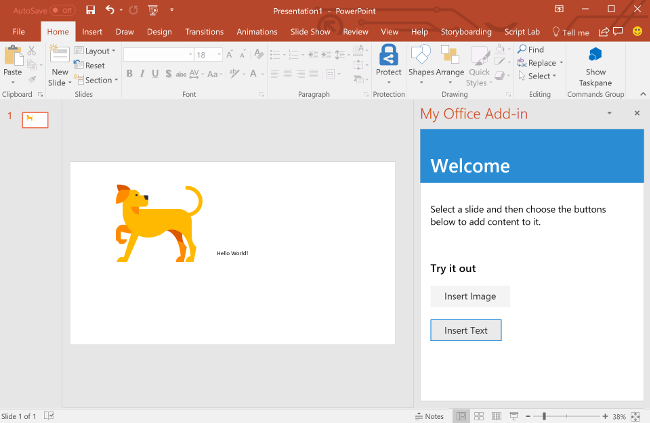650x423 pixels.
Task: Click the Protect lock icon
Action: 388,55
